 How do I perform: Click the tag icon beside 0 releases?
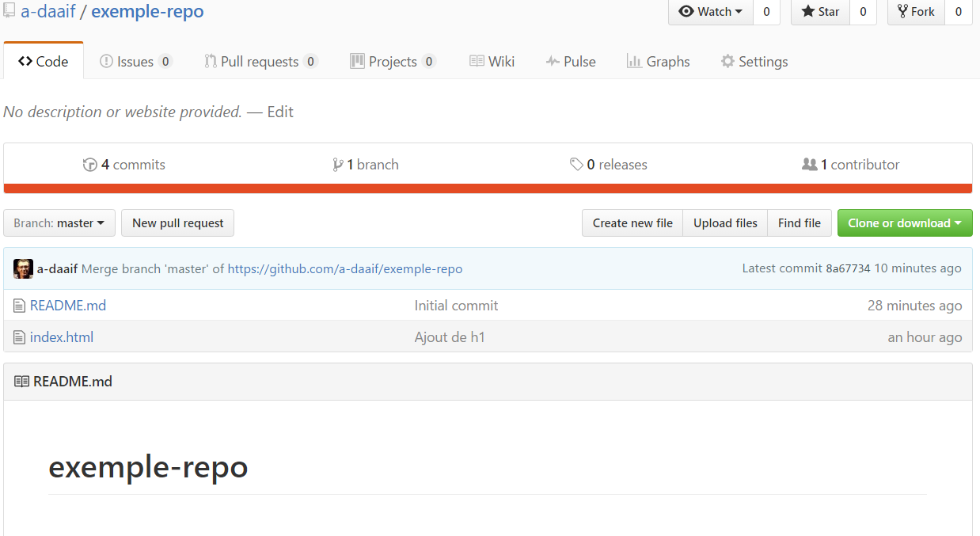click(576, 165)
